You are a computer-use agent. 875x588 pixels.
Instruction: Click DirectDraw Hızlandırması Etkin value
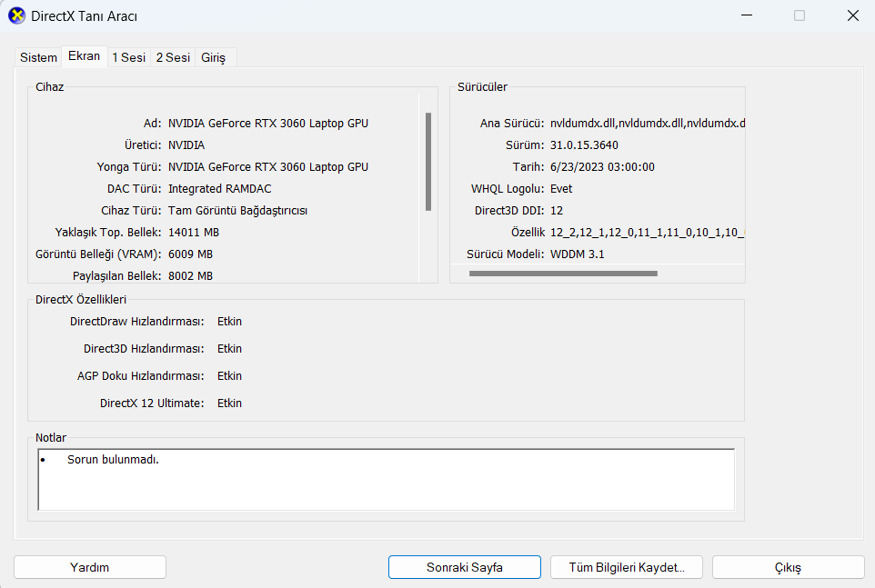[229, 321]
